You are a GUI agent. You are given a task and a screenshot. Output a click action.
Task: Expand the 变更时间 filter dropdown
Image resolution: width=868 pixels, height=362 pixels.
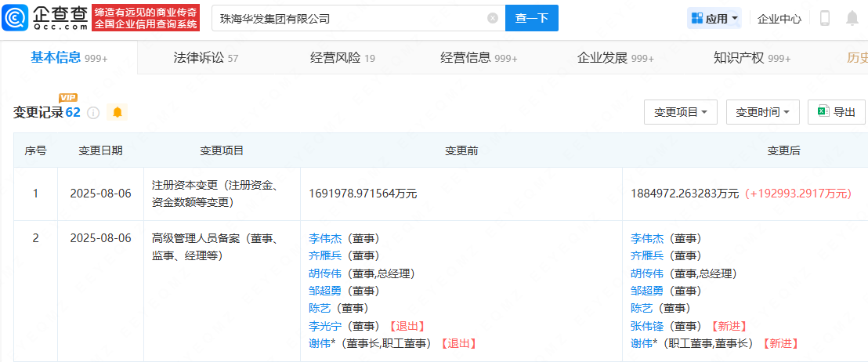pos(762,112)
